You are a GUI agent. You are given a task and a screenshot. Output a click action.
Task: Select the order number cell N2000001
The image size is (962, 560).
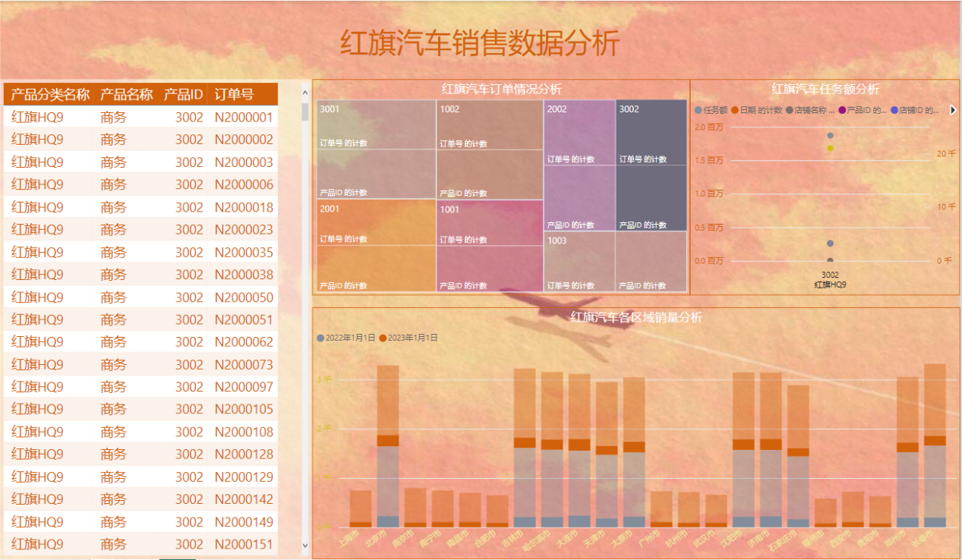(243, 117)
